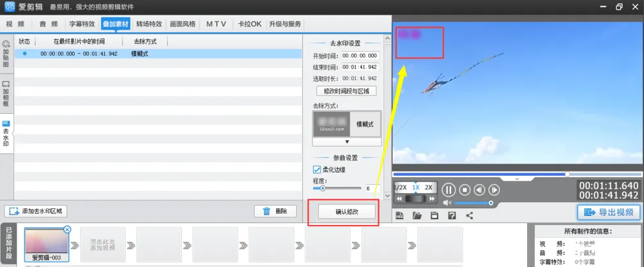The height and width of the screenshot is (267, 644).
Task: Click the 程度 degree slider handle
Action: pyautogui.click(x=323, y=188)
